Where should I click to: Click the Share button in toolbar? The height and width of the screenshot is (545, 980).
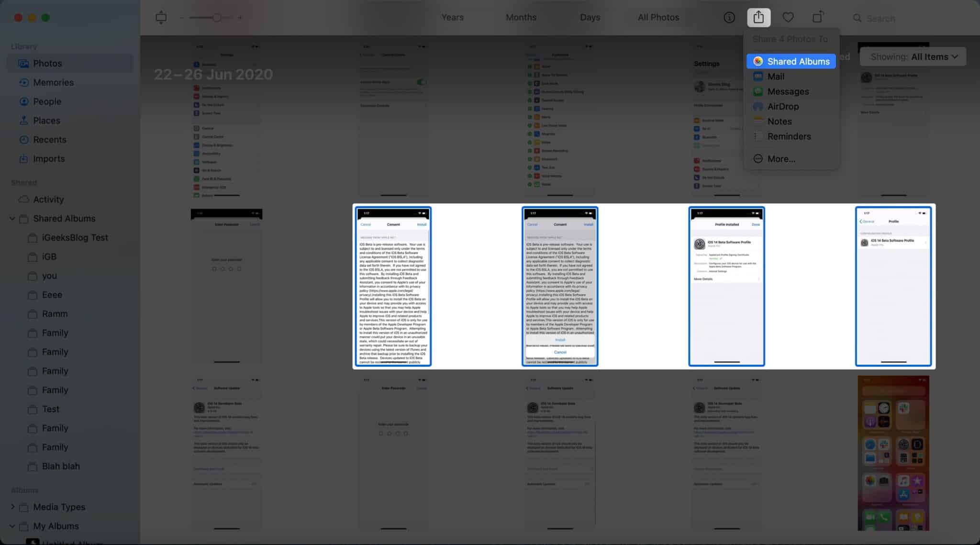758,17
